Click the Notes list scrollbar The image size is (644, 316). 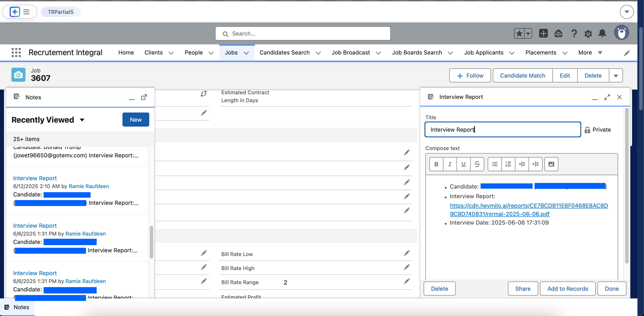(x=151, y=242)
